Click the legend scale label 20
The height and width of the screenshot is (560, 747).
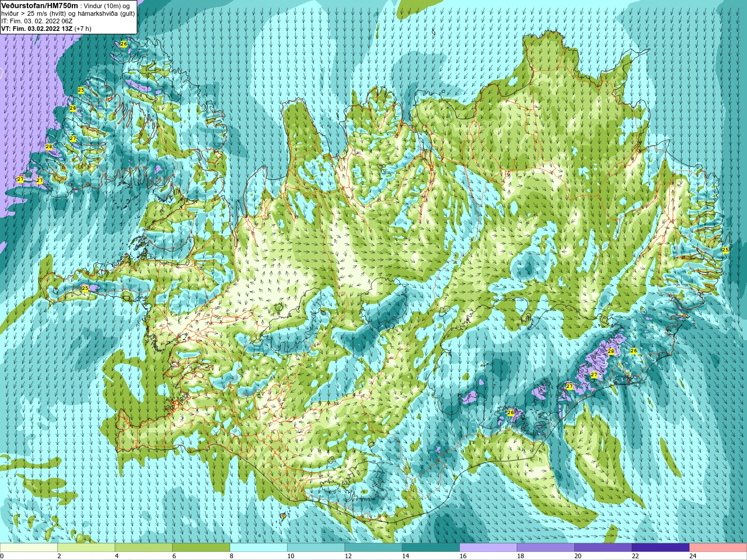point(578,556)
